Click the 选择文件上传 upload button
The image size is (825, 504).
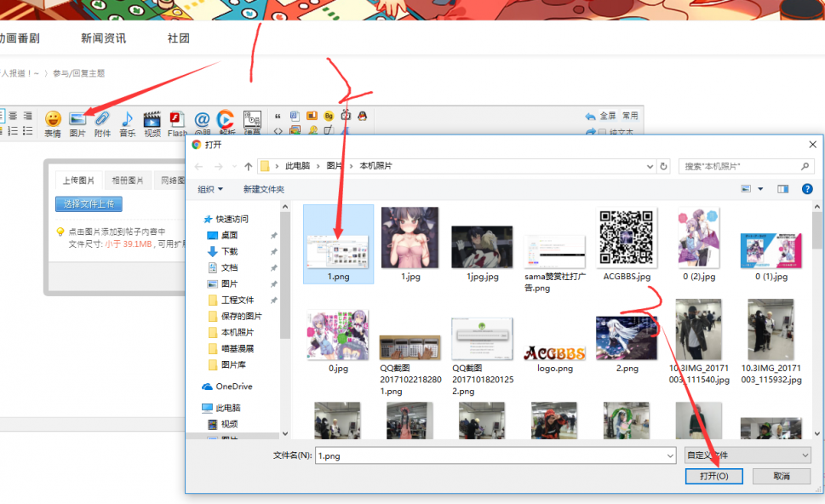[89, 204]
